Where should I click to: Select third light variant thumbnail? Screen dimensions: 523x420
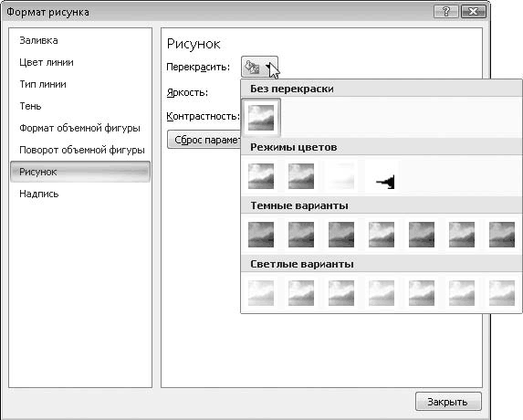coord(341,293)
